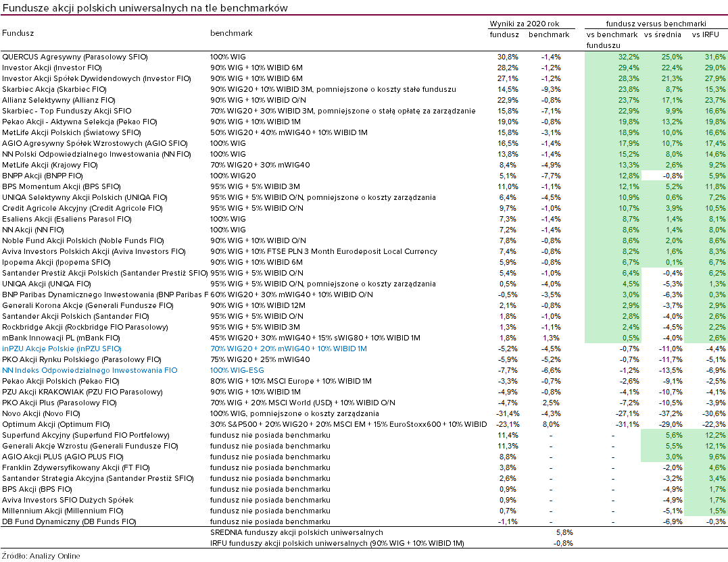Image resolution: width=728 pixels, height=562 pixels.
Task: Click the 32,2% vs benchmark cell
Action: click(629, 57)
